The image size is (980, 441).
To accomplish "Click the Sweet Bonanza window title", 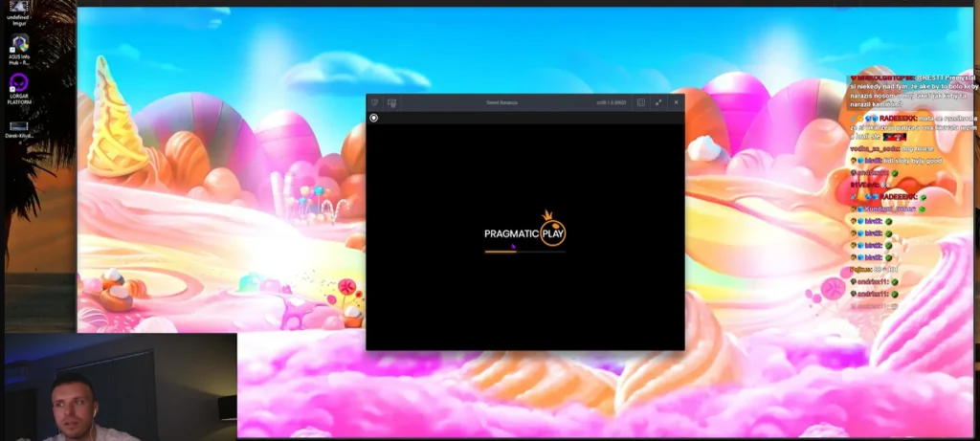I will 501,102.
